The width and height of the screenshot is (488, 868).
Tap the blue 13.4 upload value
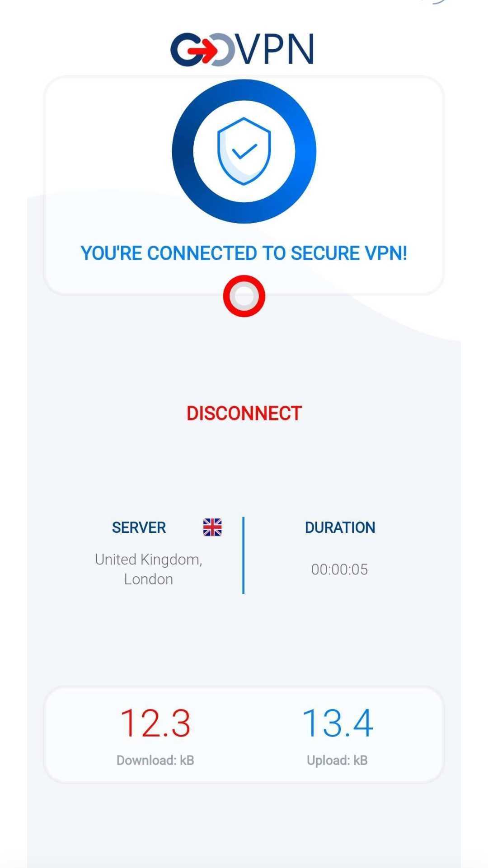pos(337,723)
